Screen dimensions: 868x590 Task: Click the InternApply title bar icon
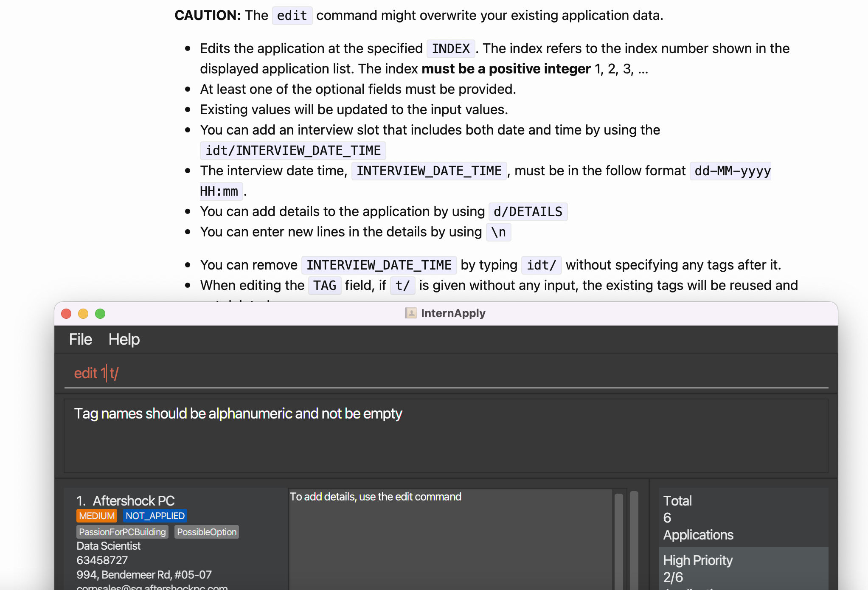coord(410,313)
